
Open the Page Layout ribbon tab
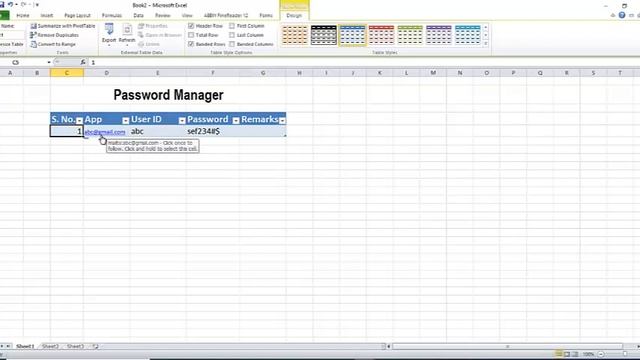pyautogui.click(x=77, y=16)
